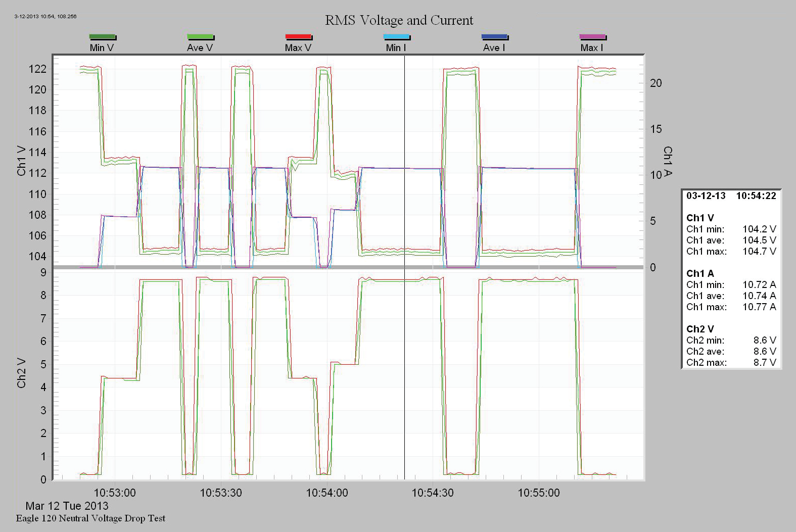The height and width of the screenshot is (532, 796).
Task: Click the 'Min V' legend label
Action: coord(102,47)
